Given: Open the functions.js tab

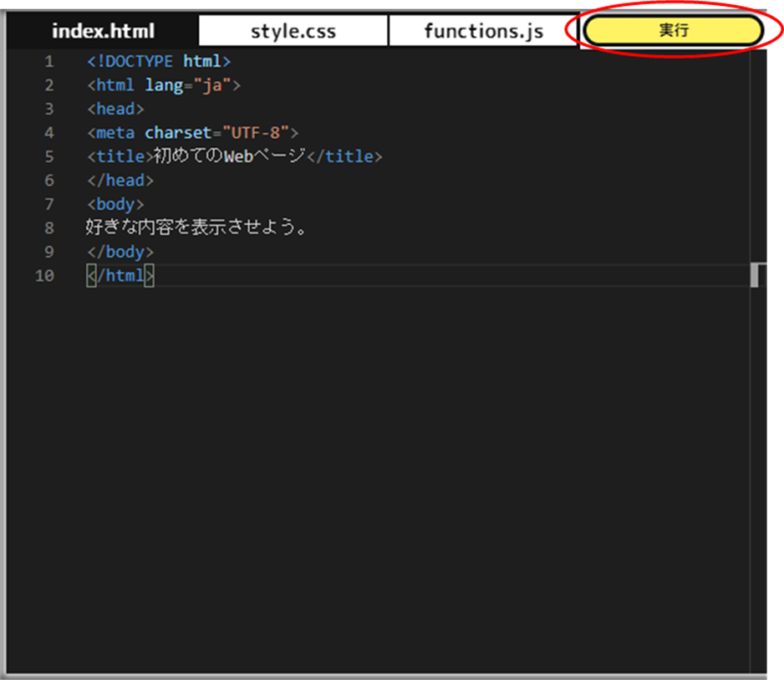Looking at the screenshot, I should [x=483, y=31].
